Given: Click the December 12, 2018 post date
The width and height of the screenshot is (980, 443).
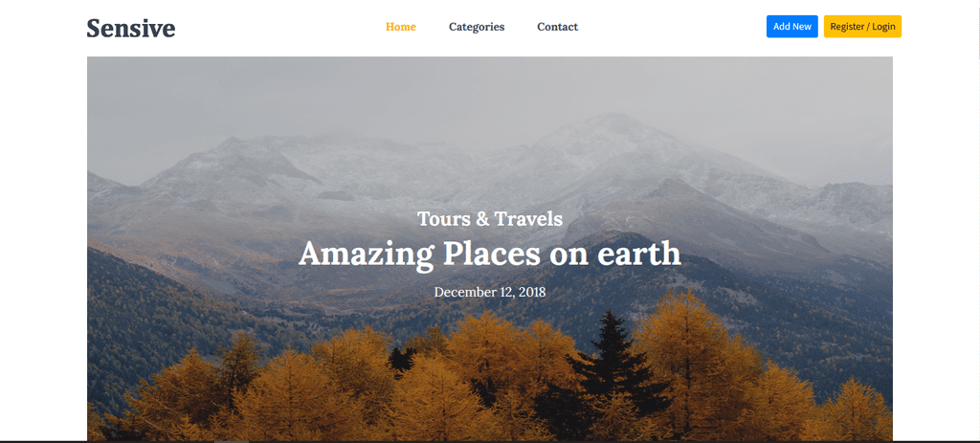Looking at the screenshot, I should click(x=490, y=292).
